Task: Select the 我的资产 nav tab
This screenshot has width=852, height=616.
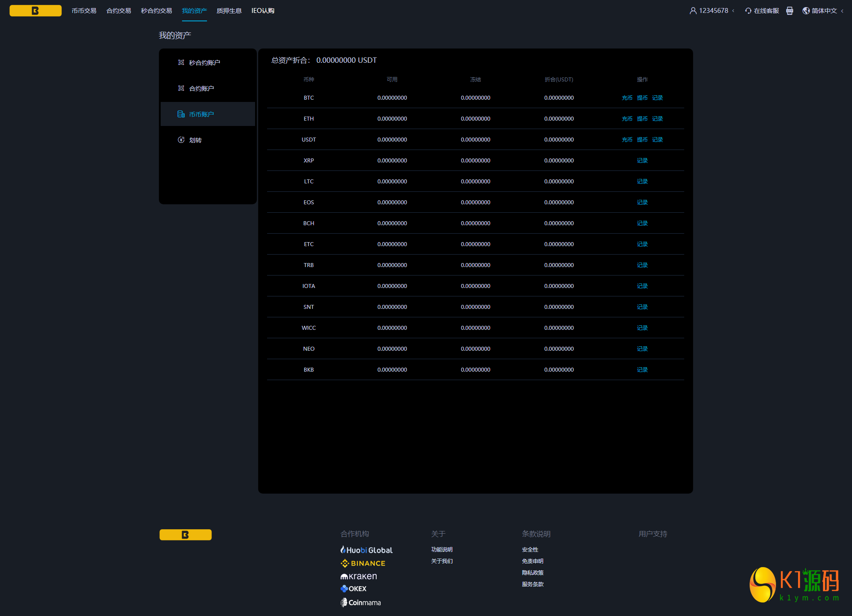Action: (195, 11)
